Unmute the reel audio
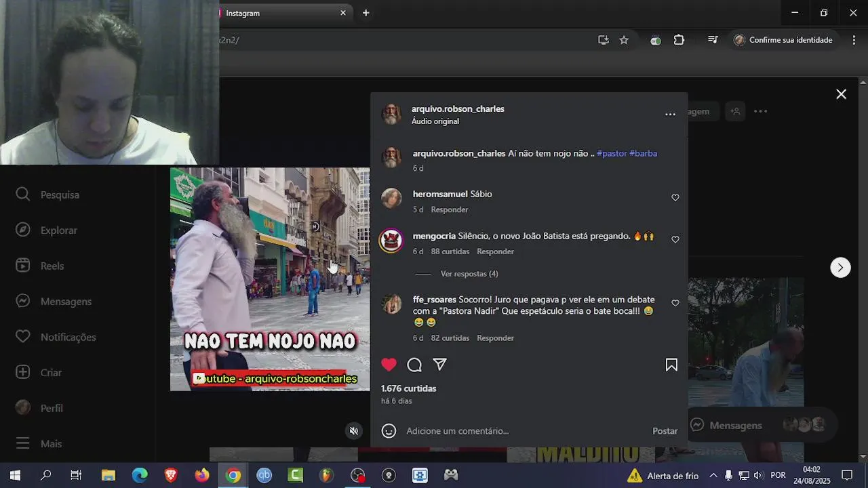868x488 pixels. (x=353, y=430)
